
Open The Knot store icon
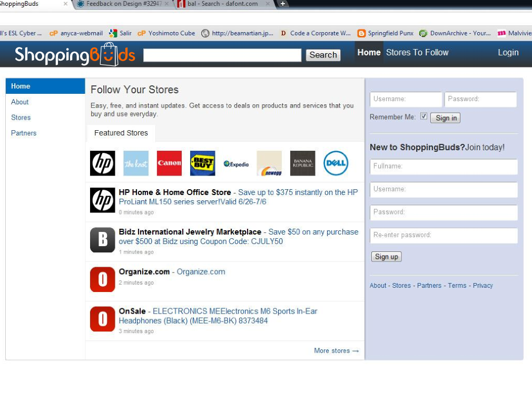136,163
